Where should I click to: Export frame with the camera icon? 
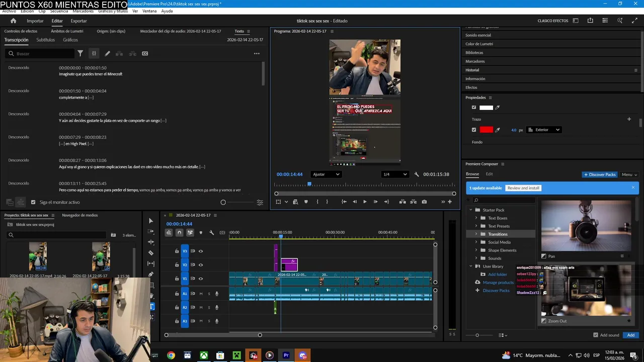click(424, 202)
